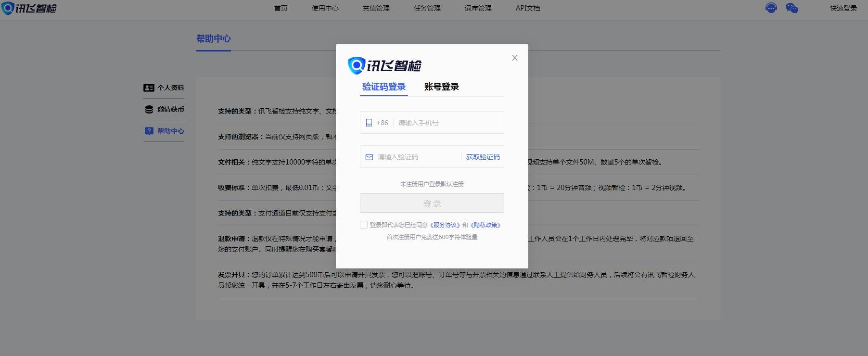This screenshot has width=868, height=356.
Task: Open 任务管理 in the top navigation
Action: (x=427, y=8)
